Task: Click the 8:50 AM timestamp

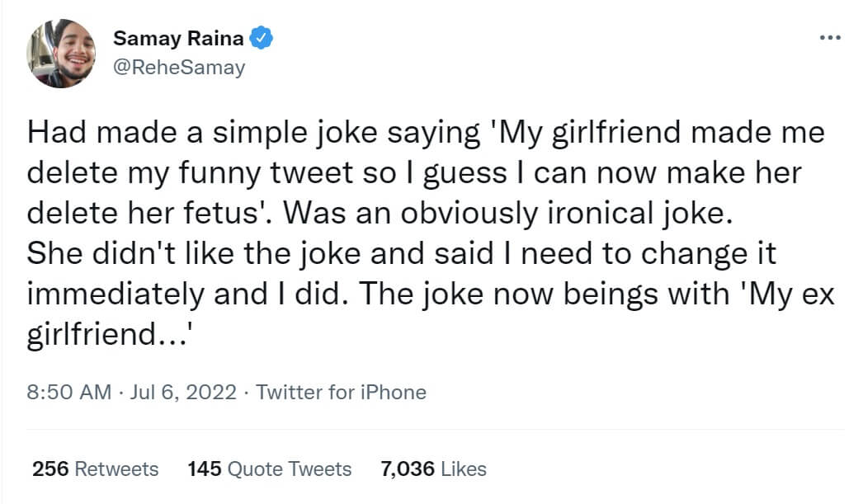Action: [x=68, y=392]
